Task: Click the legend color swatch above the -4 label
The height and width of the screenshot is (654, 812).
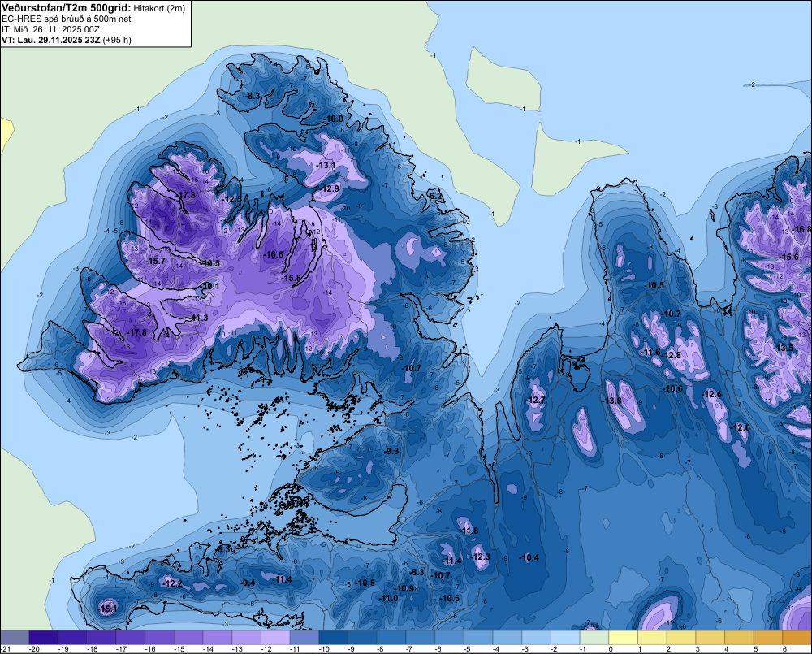Action: pos(508,638)
